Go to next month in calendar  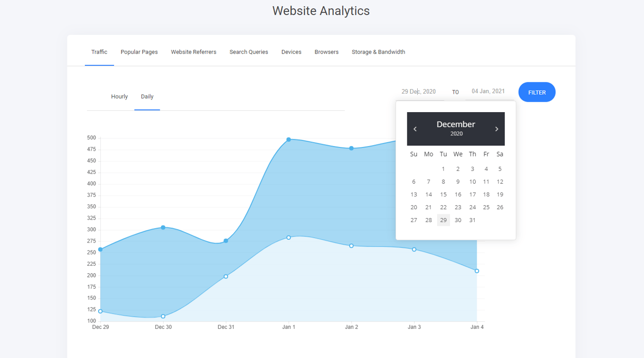(x=496, y=129)
